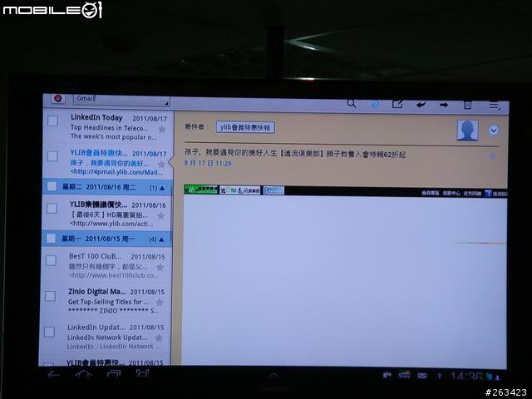Tap the 14:36 clock in system bar
The height and width of the screenshot is (399, 532).
(x=466, y=377)
